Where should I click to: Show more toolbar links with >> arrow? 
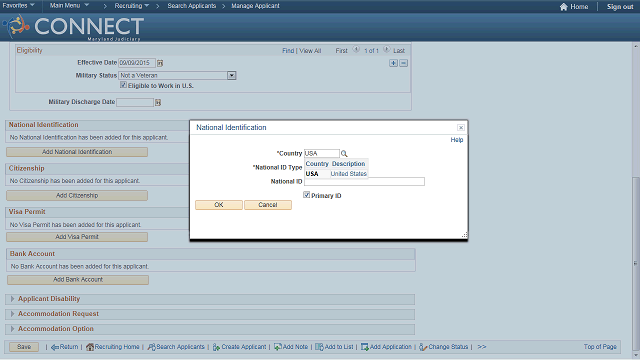482,347
